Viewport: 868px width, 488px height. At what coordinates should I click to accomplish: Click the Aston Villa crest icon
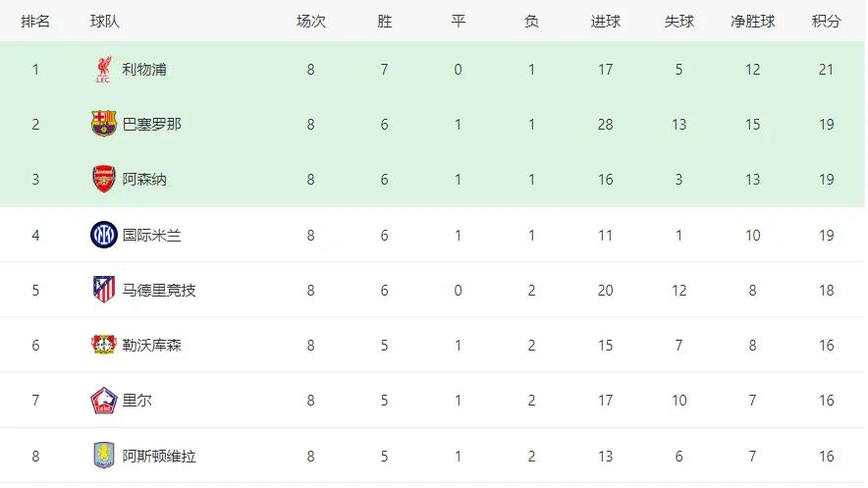click(103, 456)
